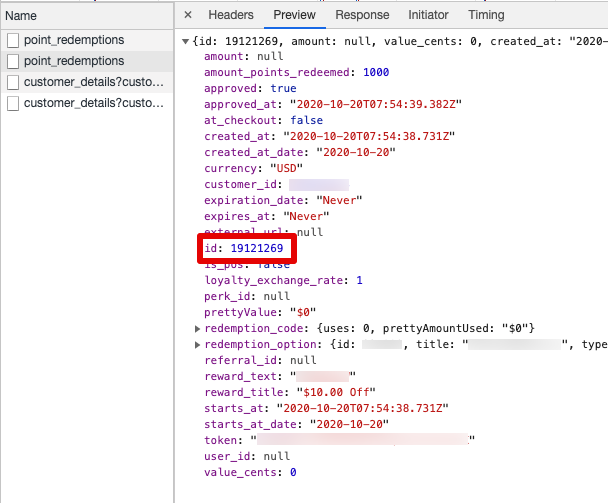Click the prettyValue "$0" property
The image size is (608, 503).
pyautogui.click(x=260, y=312)
